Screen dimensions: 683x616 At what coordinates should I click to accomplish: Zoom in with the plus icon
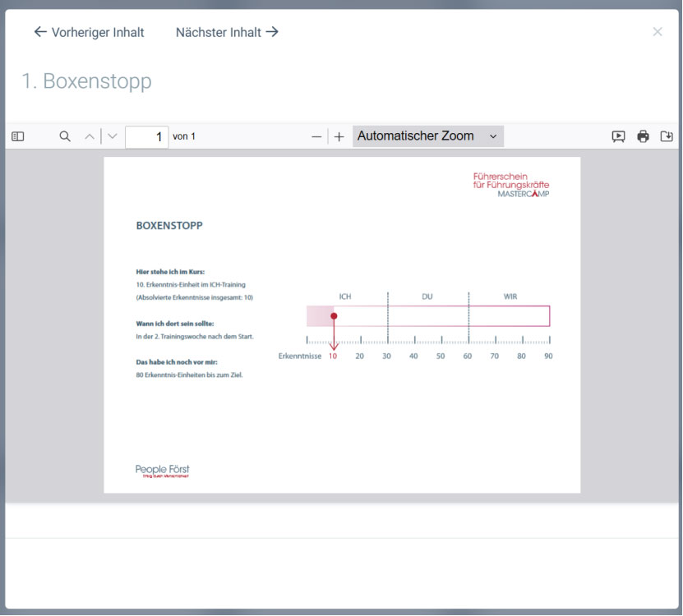click(339, 136)
